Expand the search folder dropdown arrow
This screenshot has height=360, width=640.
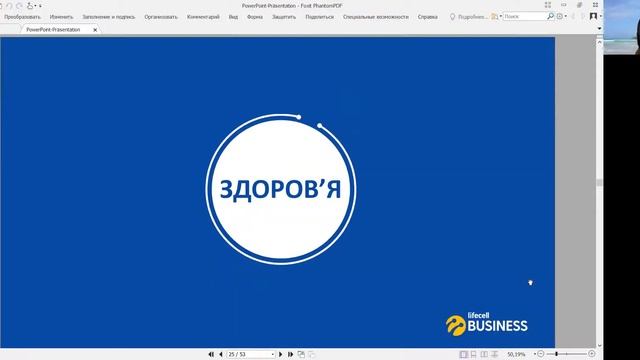click(x=500, y=17)
